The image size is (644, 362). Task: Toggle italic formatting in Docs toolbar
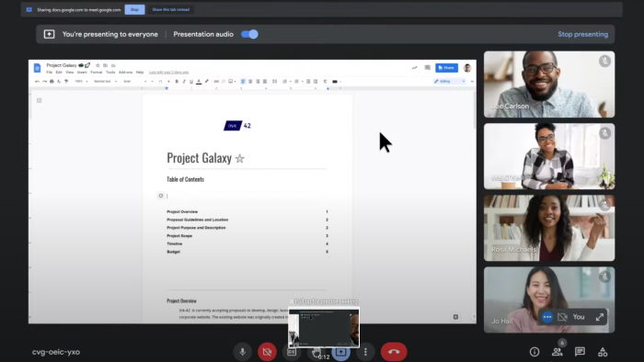184,81
